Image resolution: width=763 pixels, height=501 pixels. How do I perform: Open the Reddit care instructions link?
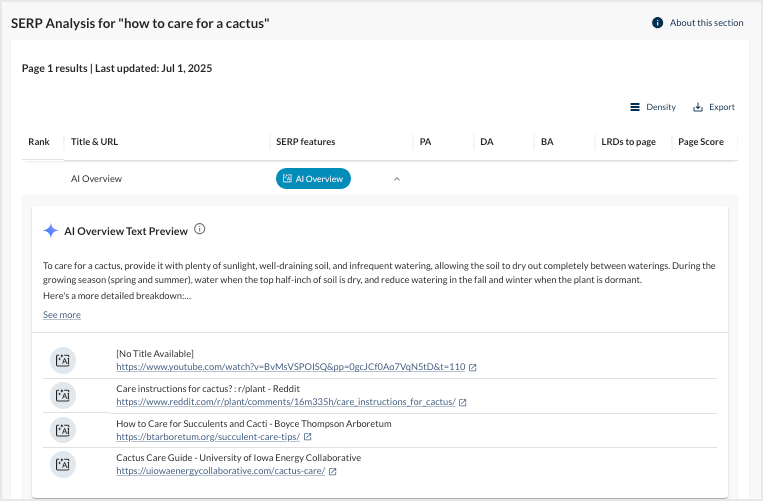click(x=285, y=402)
